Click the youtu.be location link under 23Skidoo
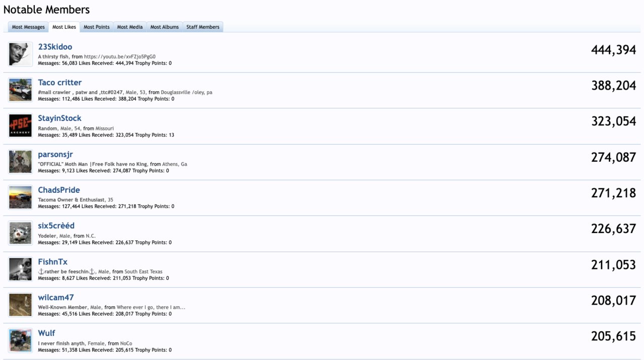The height and width of the screenshot is (360, 644). point(120,57)
